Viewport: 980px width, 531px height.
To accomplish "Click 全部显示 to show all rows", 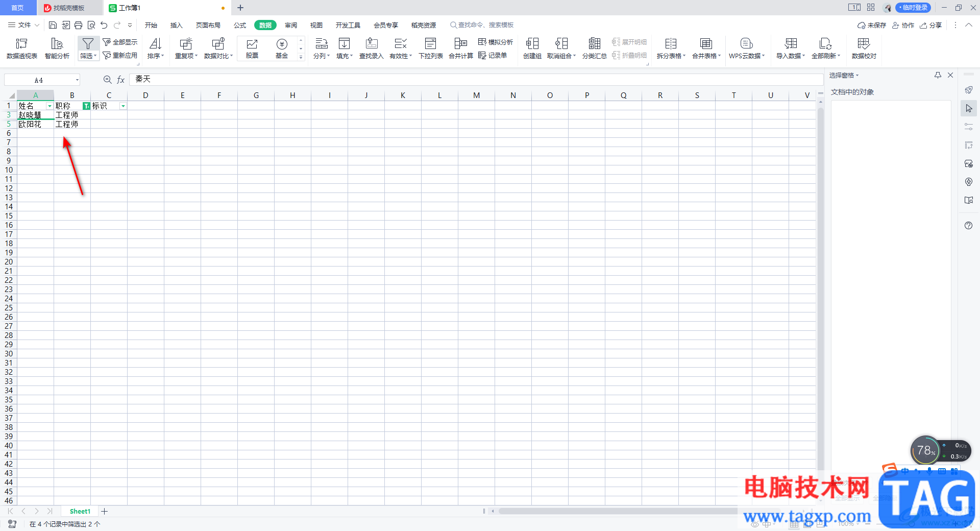I will (x=120, y=42).
